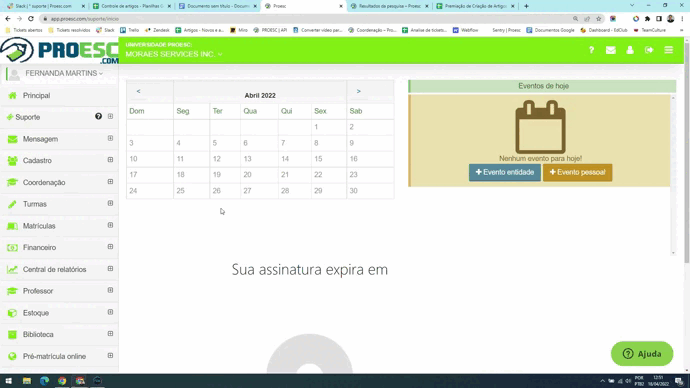Open the messages envelope icon in header
Screen dimensions: 690x388
coord(610,50)
